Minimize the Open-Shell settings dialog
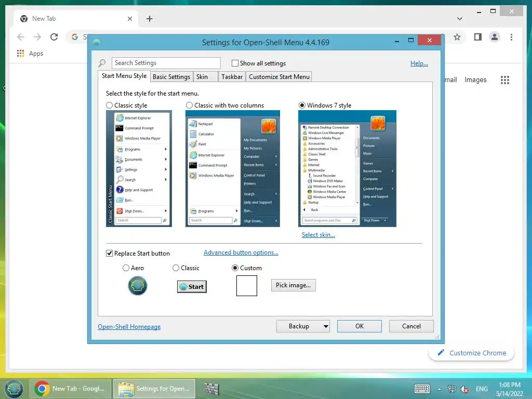Image resolution: width=532 pixels, height=399 pixels. pyautogui.click(x=396, y=41)
